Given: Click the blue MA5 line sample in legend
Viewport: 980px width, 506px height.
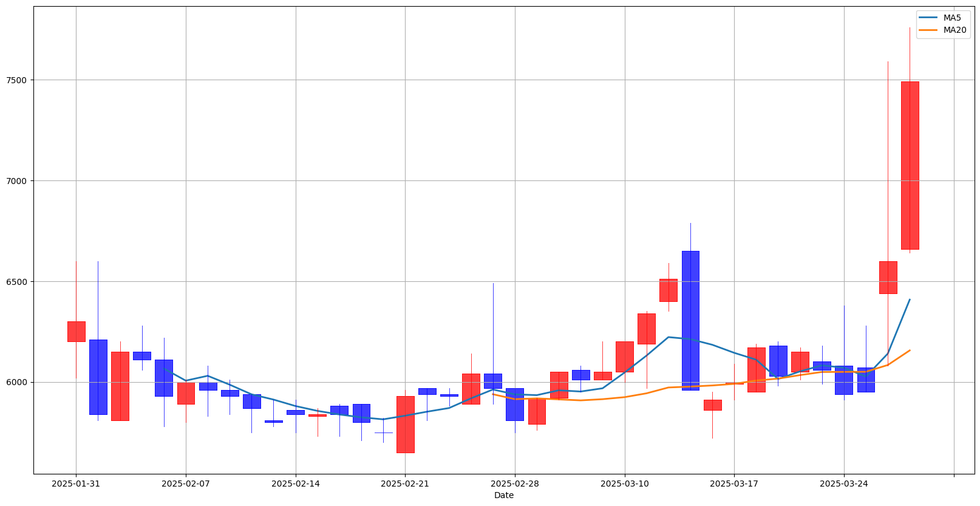Looking at the screenshot, I should pos(928,18).
